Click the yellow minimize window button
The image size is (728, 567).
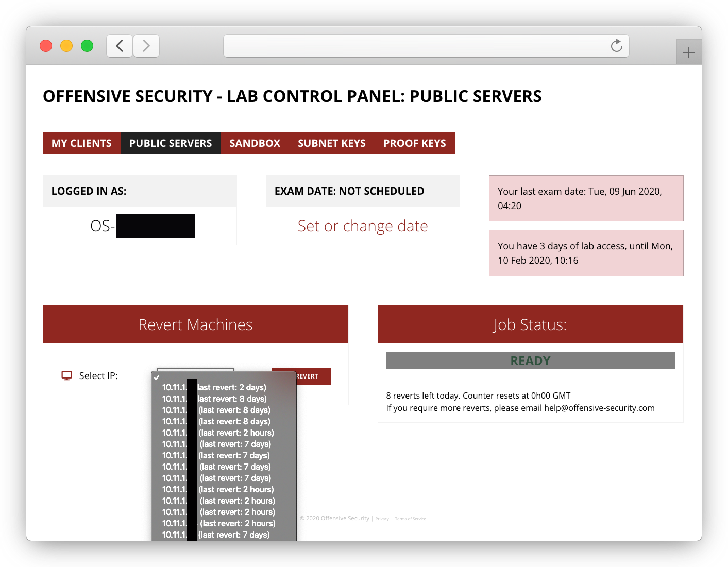66,46
